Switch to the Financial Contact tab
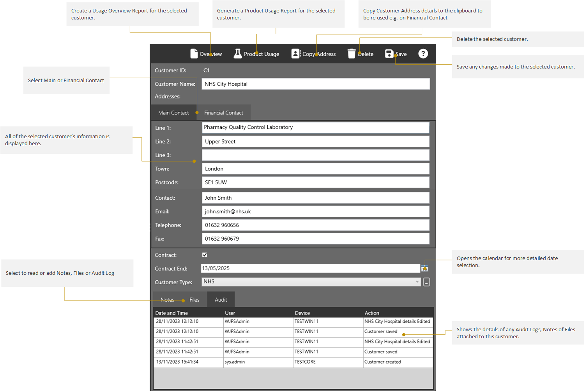585x392 pixels. [224, 113]
